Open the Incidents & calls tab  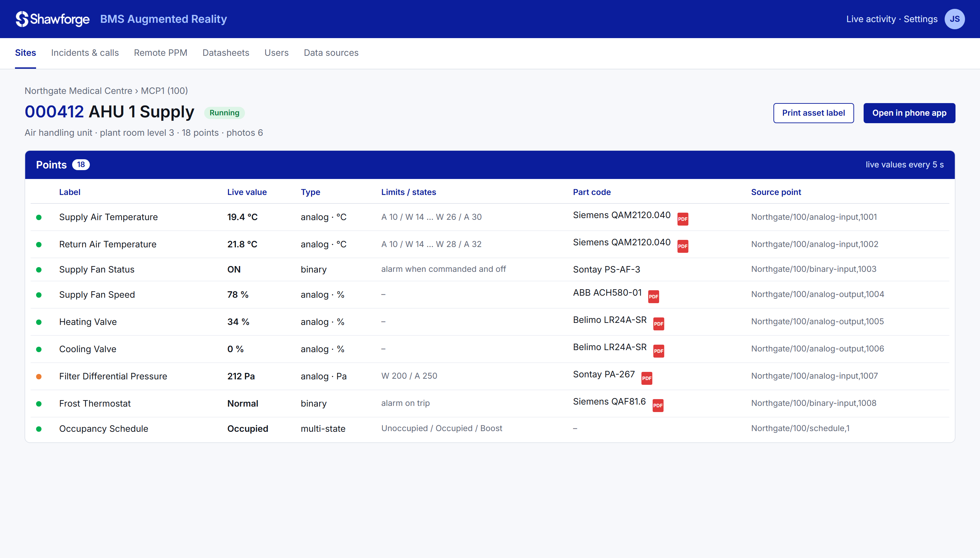pos(85,53)
